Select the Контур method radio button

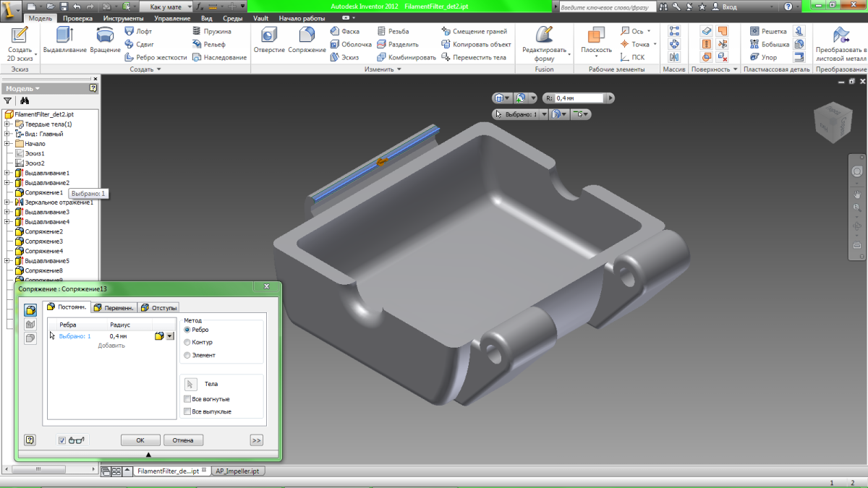pyautogui.click(x=188, y=342)
